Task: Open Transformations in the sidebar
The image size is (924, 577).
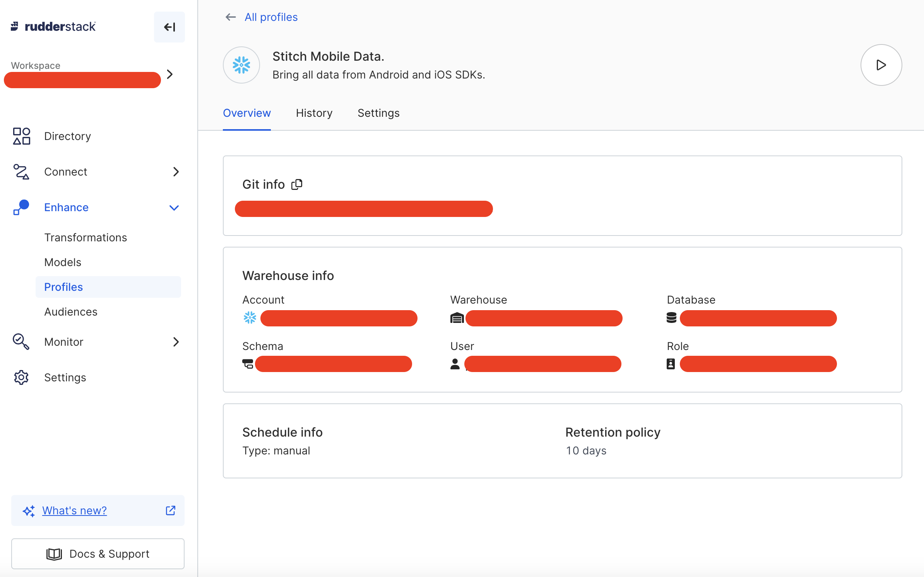Action: click(86, 237)
